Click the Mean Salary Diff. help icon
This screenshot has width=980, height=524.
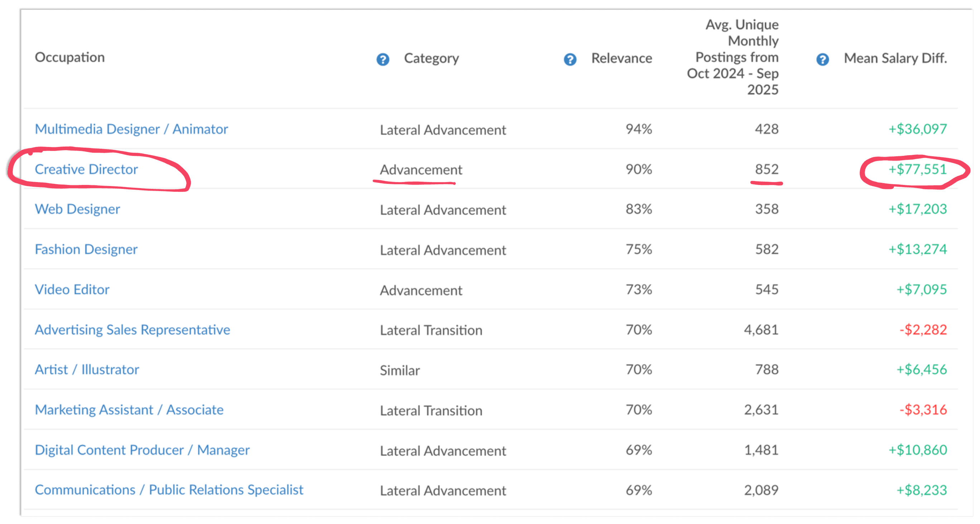pos(822,59)
